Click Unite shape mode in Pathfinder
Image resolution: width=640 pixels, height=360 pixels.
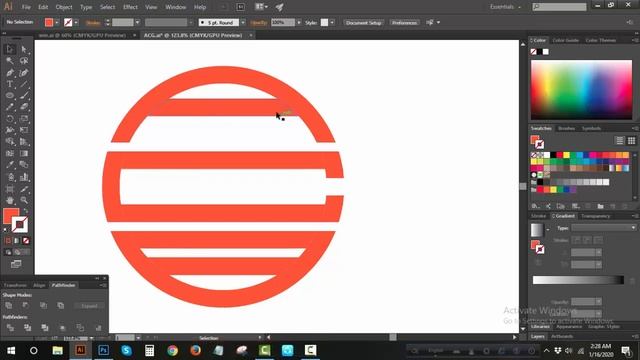[9, 305]
